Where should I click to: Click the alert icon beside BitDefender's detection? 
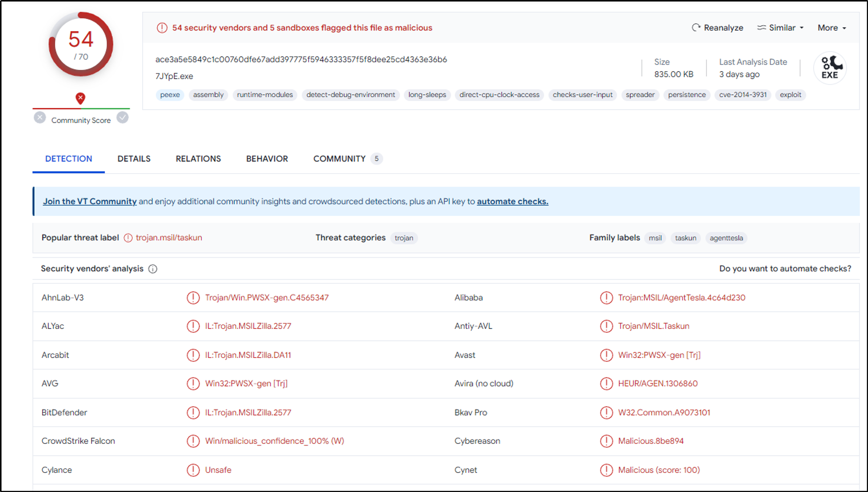(x=193, y=413)
